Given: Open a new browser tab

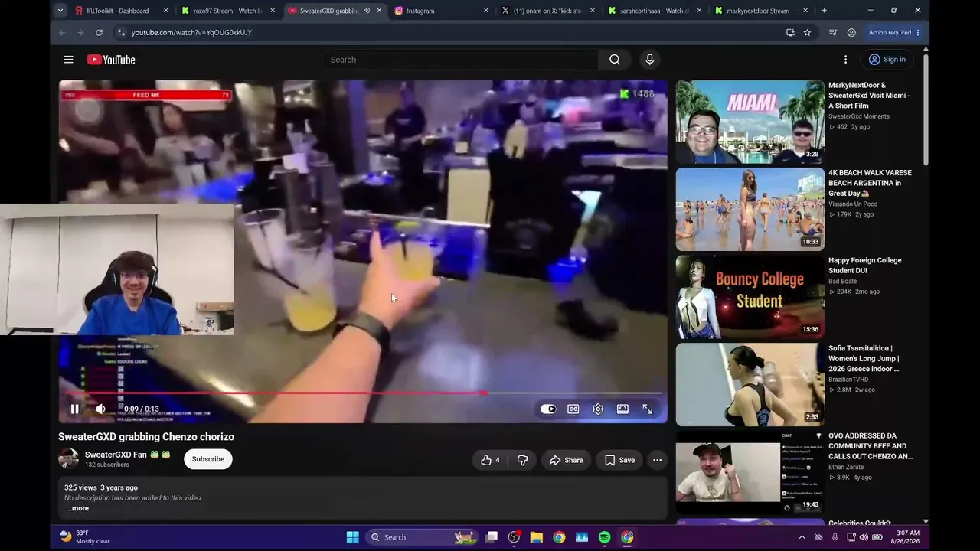Looking at the screenshot, I should click(824, 11).
